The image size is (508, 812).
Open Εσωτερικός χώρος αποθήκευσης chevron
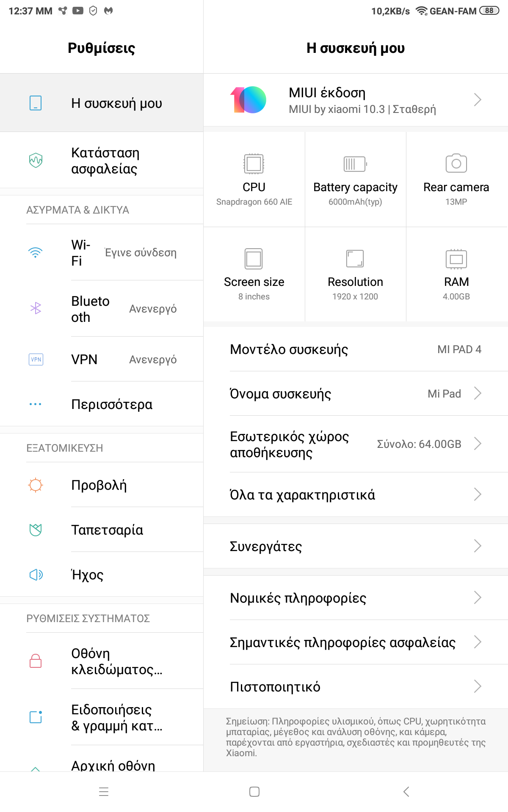[478, 444]
